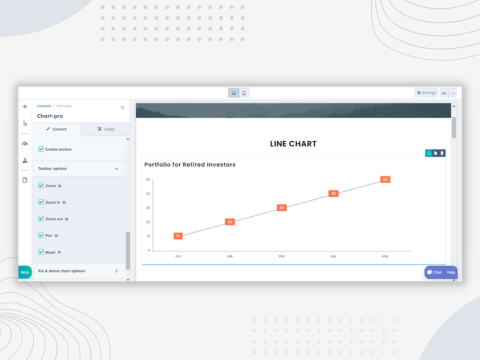Screen dimensions: 480x360
Task: Open the Chat button
Action: 435,272
